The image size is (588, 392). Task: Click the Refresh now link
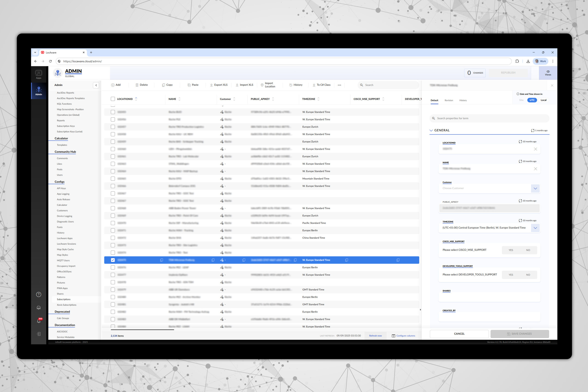coord(375,336)
